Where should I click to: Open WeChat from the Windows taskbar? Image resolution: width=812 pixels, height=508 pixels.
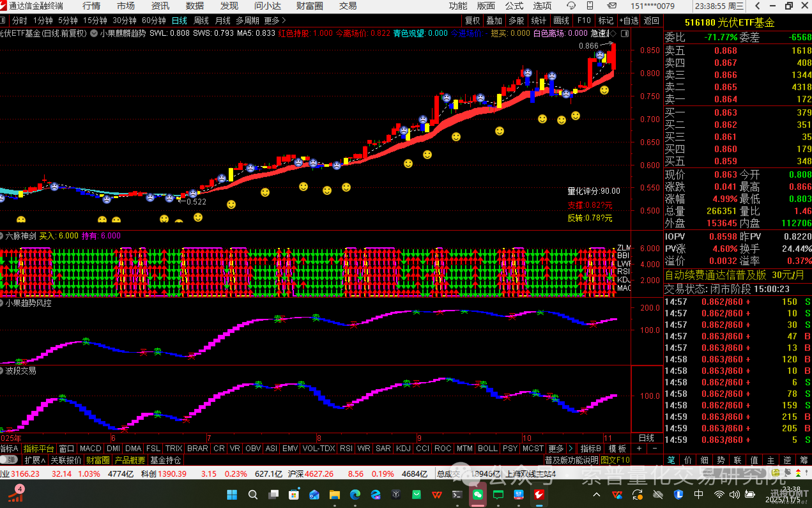pyautogui.click(x=478, y=495)
